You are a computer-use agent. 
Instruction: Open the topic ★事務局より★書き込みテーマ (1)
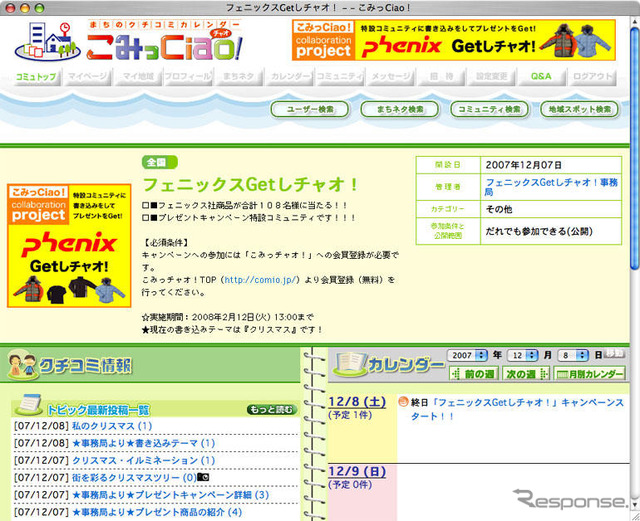tap(144, 443)
